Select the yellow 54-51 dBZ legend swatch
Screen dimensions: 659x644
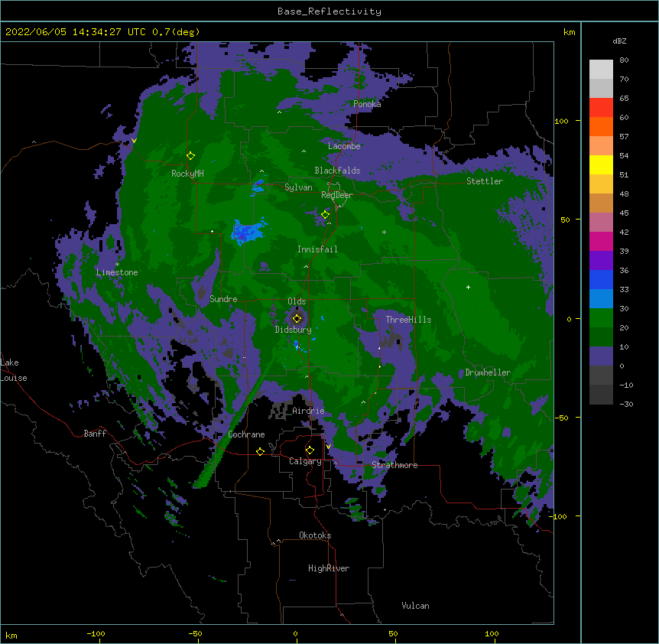601,165
